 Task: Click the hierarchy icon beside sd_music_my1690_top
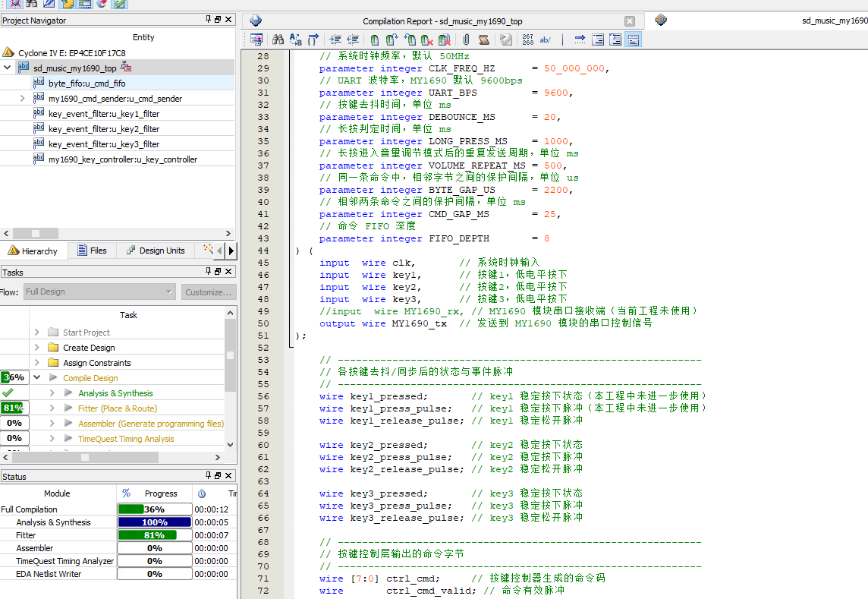point(126,68)
